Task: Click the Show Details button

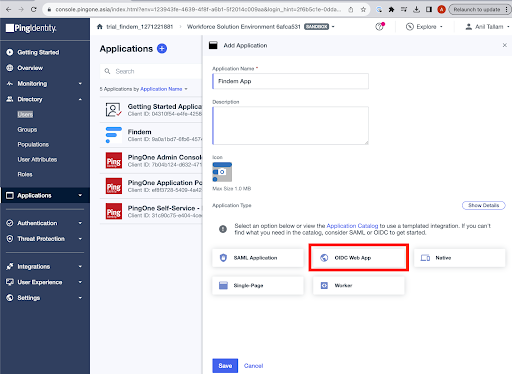Action: (483, 205)
